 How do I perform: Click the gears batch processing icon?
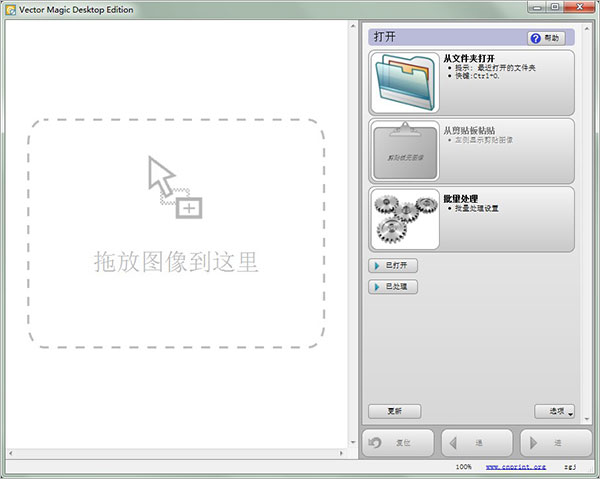[404, 218]
